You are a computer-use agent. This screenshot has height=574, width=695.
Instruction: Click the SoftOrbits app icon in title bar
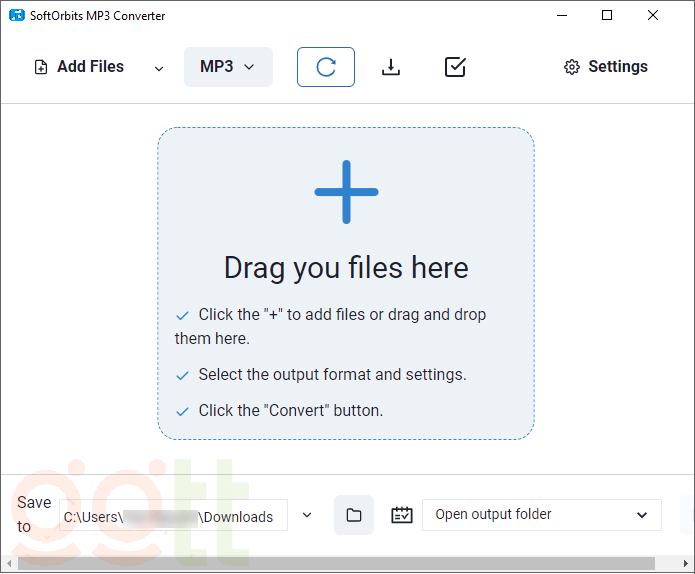tap(16, 15)
